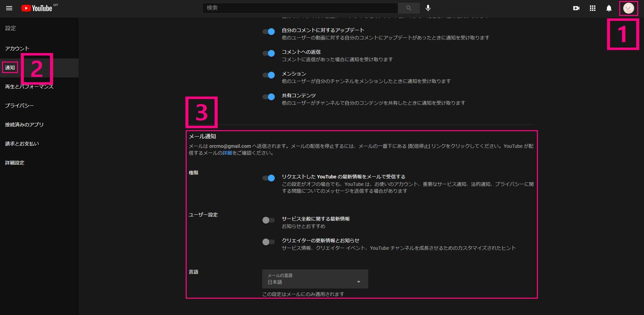The image size is (644, 315).
Task: Open the YouTube apps grid
Action: [592, 8]
